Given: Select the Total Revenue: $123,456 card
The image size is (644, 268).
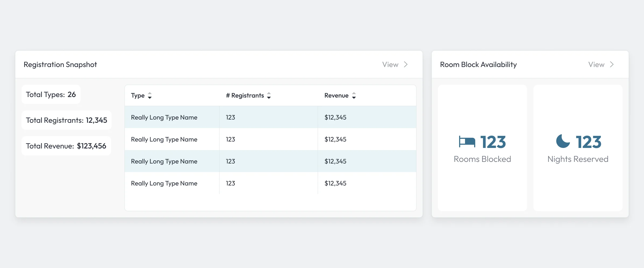Looking at the screenshot, I should [x=66, y=146].
